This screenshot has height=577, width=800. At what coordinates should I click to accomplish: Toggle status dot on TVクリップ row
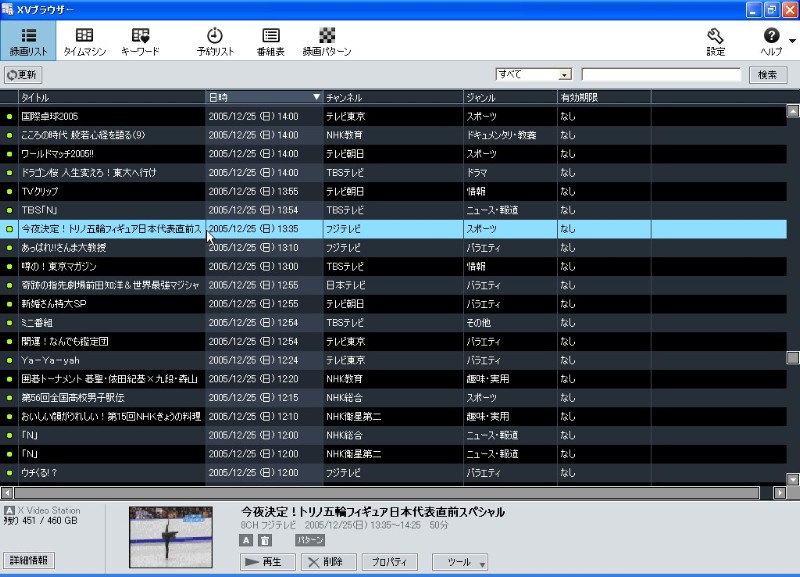point(10,192)
